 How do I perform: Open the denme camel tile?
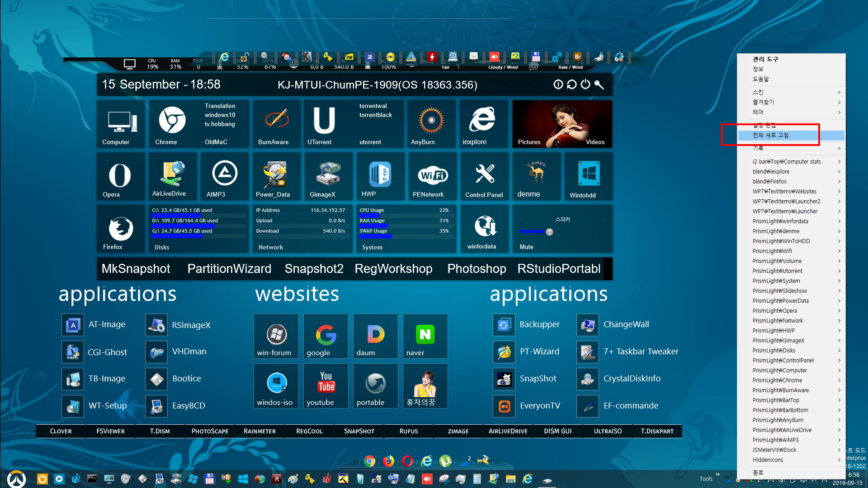[x=536, y=176]
